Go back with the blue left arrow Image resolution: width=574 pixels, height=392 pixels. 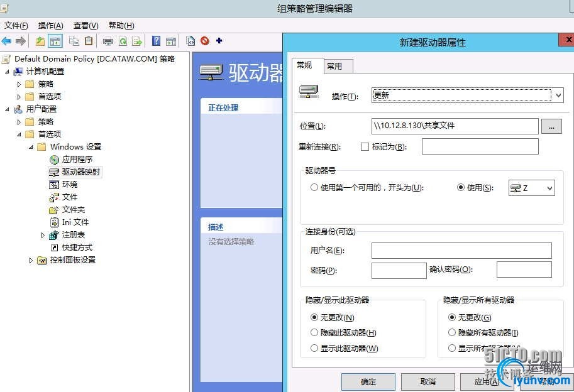(6, 41)
